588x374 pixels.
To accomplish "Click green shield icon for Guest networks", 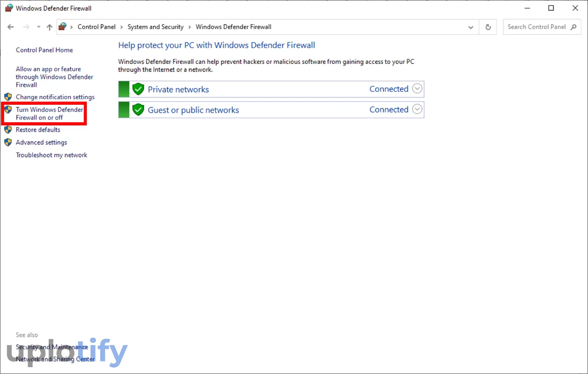I will coord(138,110).
